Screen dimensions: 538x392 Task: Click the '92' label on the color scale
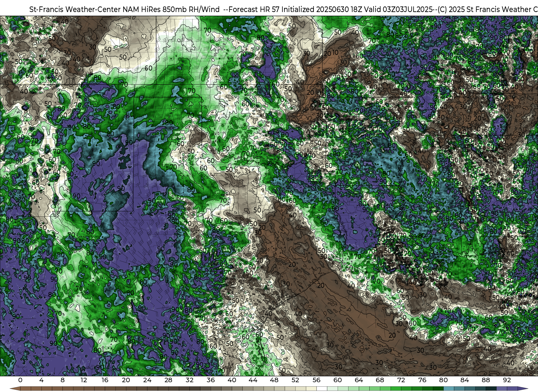point(507,380)
